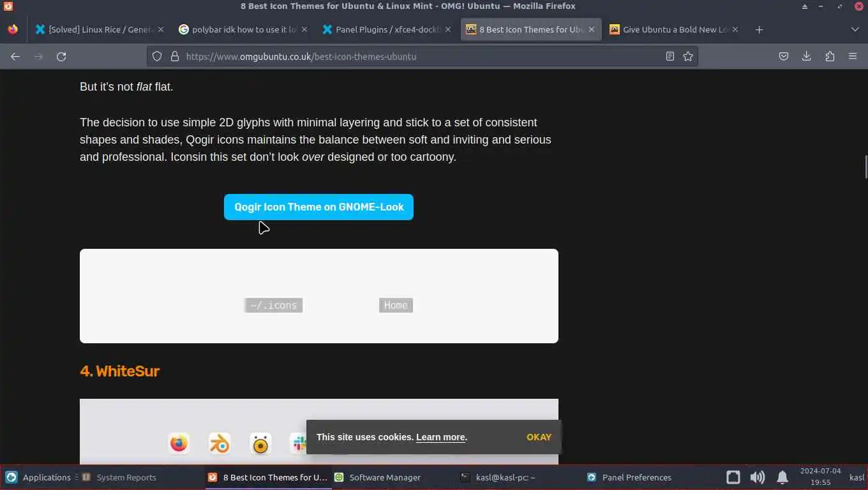
Task: Open a new tab with plus button
Action: pyautogui.click(x=759, y=29)
